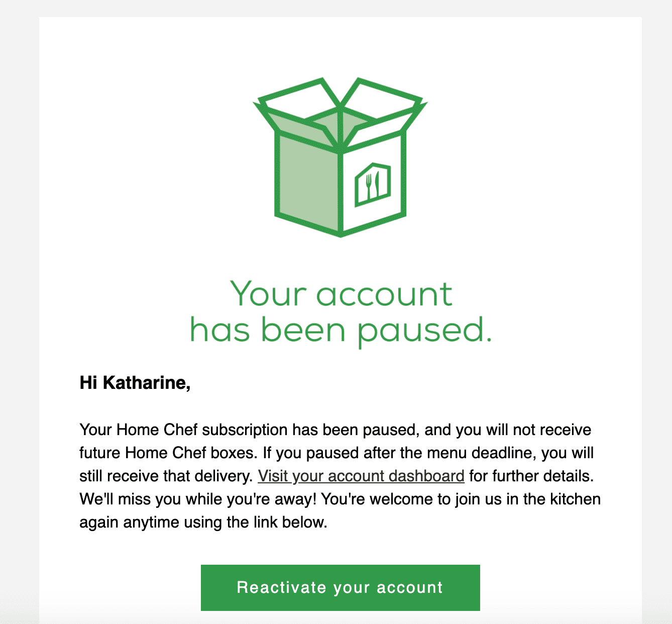The height and width of the screenshot is (624, 672).
Task: Click the "join us in the kitchen" phrase
Action: [528, 499]
